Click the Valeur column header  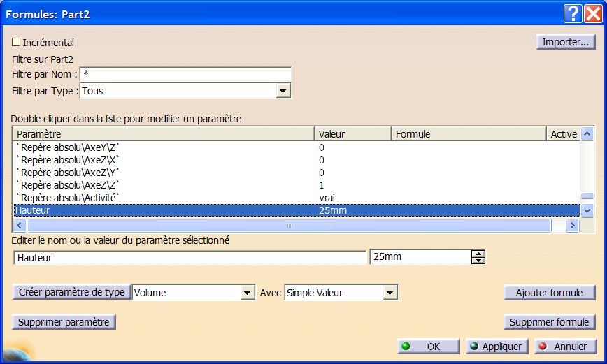click(352, 134)
